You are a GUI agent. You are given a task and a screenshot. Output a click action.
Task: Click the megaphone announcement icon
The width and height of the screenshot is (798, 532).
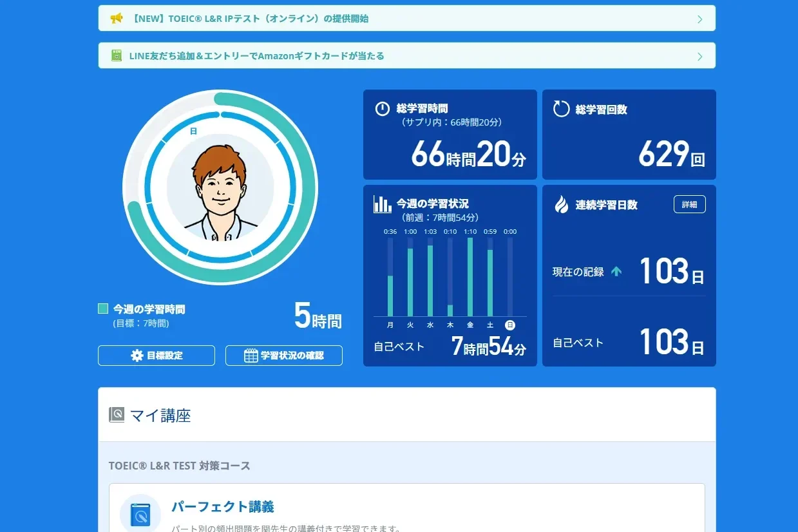tap(117, 19)
